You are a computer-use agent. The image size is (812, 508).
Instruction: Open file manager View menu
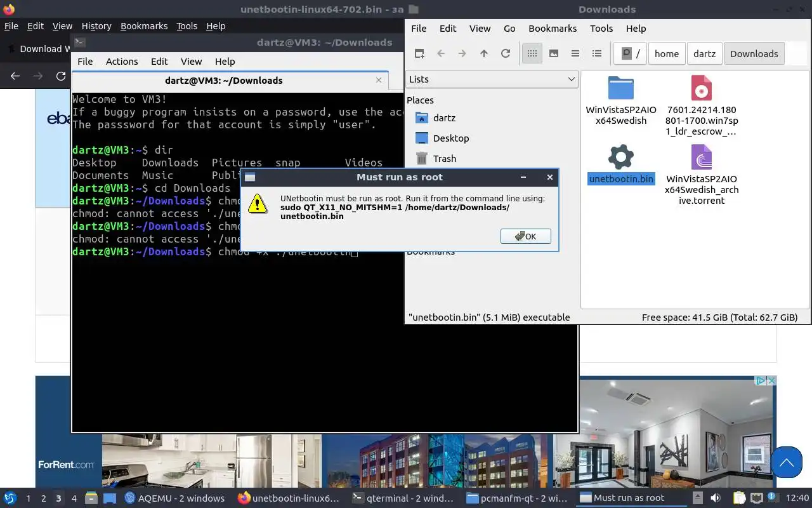pos(480,29)
